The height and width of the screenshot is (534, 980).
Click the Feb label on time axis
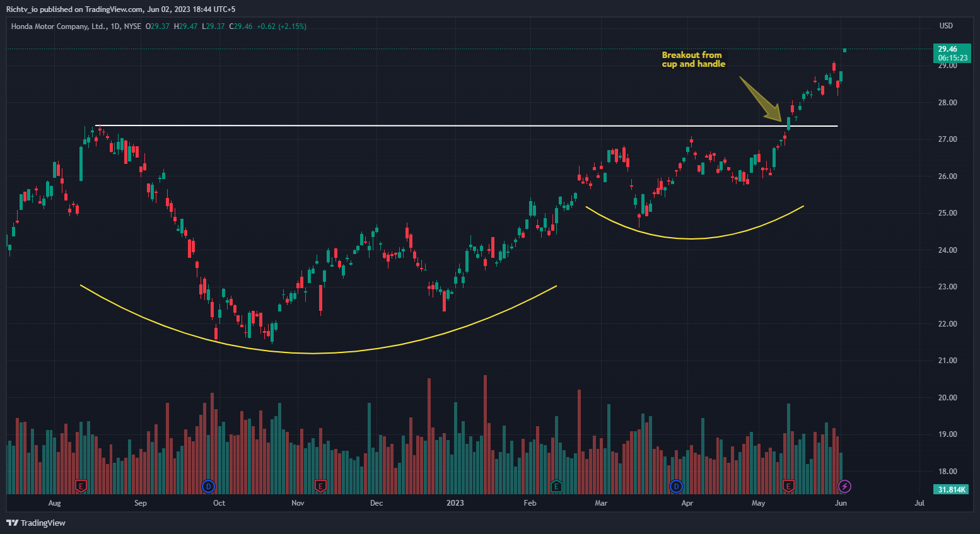530,503
